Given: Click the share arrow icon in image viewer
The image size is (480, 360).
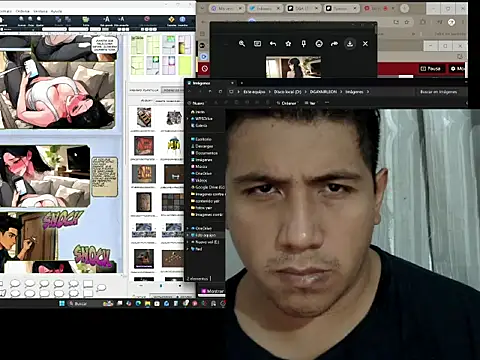Looking at the screenshot, I should coord(334,44).
